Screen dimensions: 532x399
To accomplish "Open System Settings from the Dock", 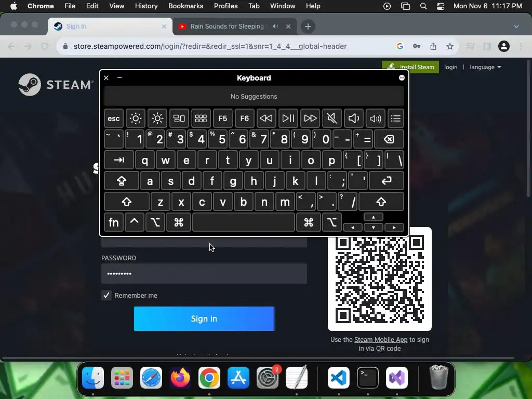I will [x=268, y=378].
